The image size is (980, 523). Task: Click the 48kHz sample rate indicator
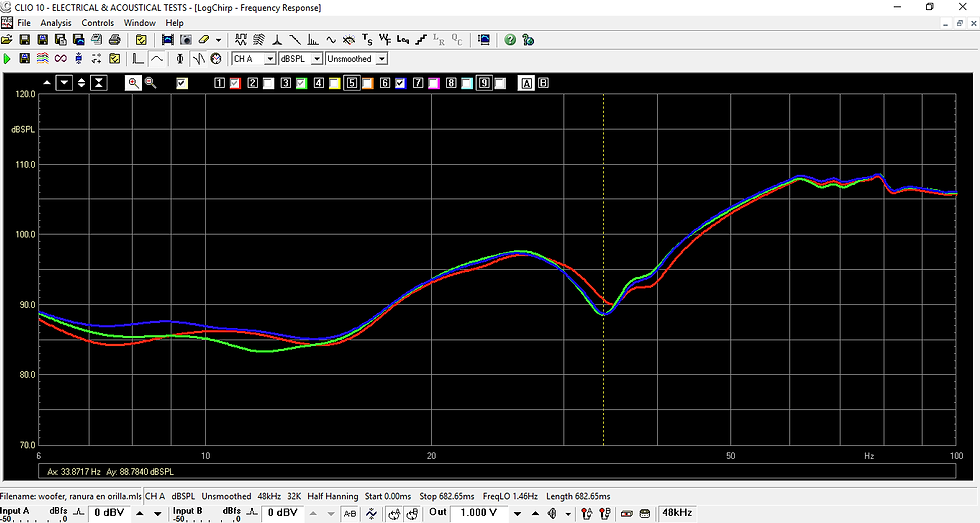click(x=678, y=512)
